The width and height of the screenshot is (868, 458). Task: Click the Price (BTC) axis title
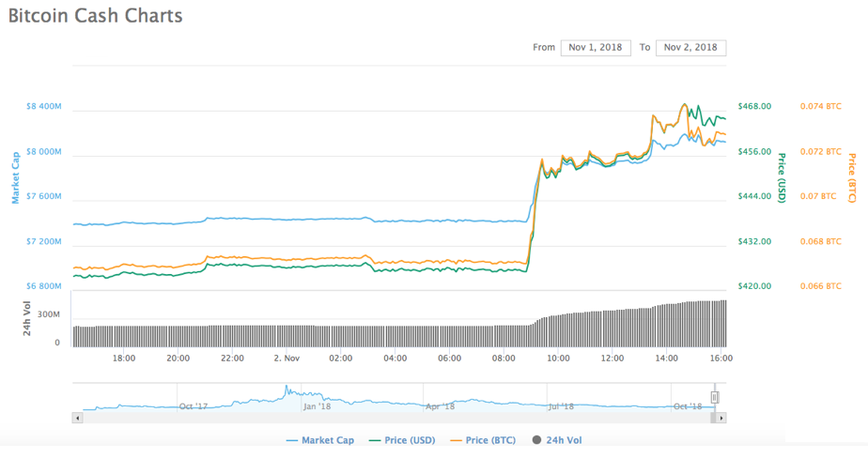click(852, 178)
